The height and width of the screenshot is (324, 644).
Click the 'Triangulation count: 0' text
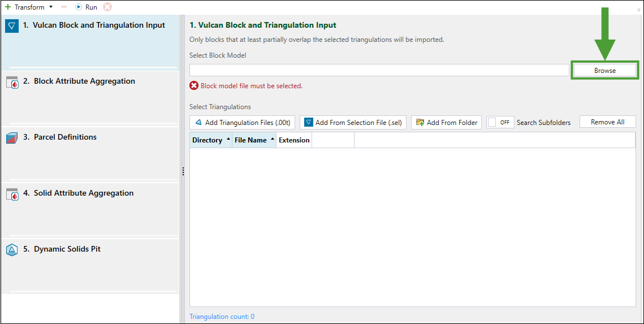pos(222,317)
